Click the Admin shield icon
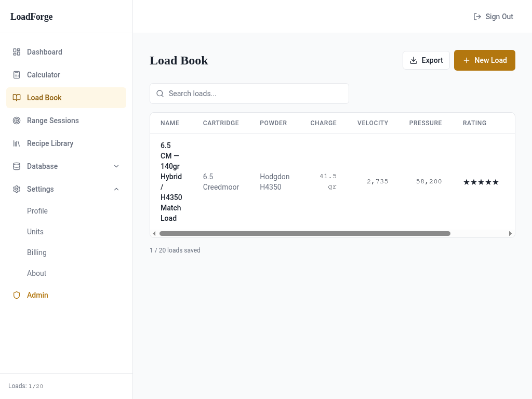The height and width of the screenshot is (399, 532). pyautogui.click(x=17, y=295)
